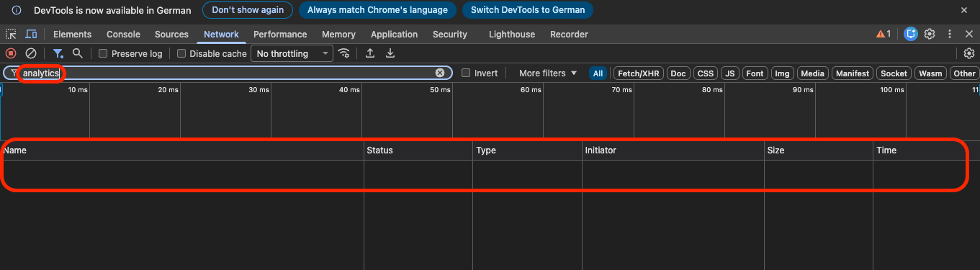Select the inspect element picker icon
Image resolution: width=980 pixels, height=270 pixels.
[x=11, y=34]
